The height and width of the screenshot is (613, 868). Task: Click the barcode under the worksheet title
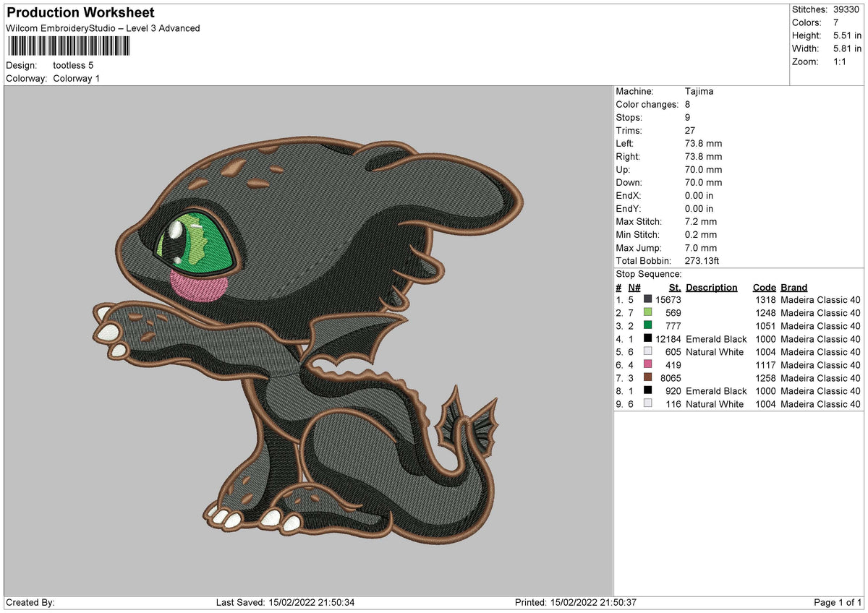[69, 46]
